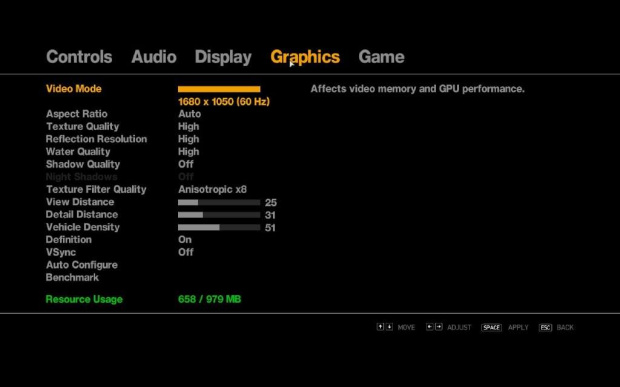Click the right arrow key icon near ADJUST
This screenshot has width=620, height=387.
click(x=439, y=327)
